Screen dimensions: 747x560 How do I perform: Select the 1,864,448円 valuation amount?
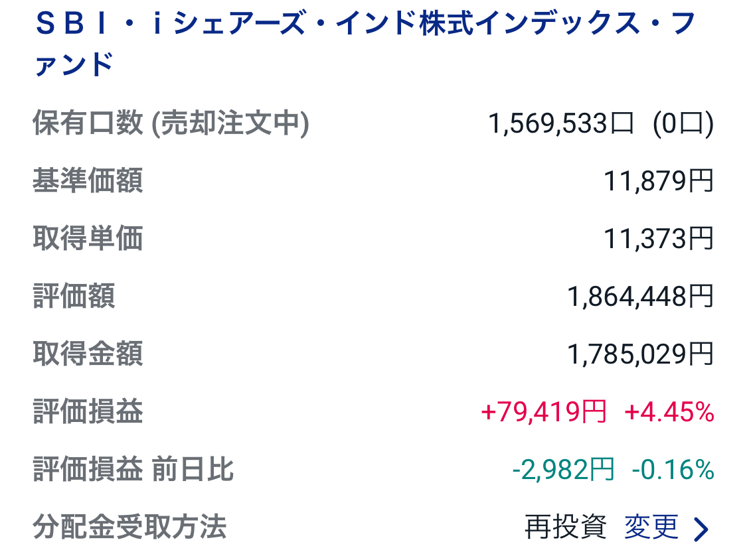coord(640,296)
